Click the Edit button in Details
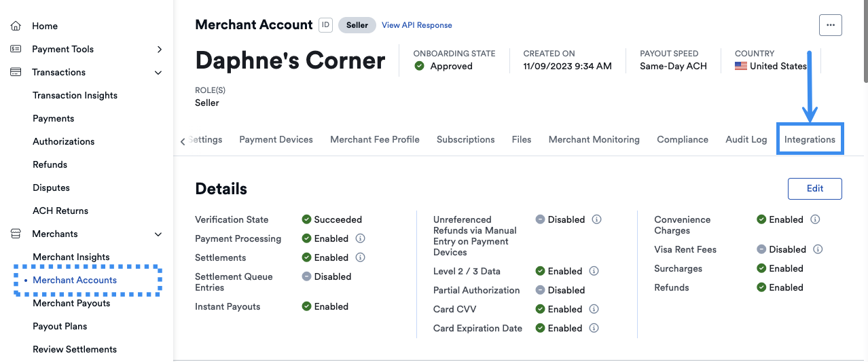868x362 pixels. pos(814,189)
